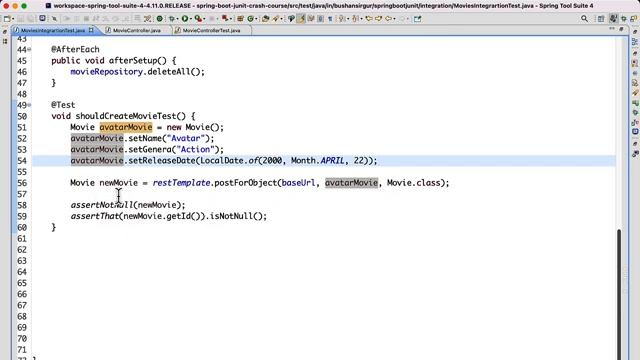Click Movie.class argument on line 56
Image resolution: width=640 pixels, height=360 pixels.
click(x=413, y=183)
